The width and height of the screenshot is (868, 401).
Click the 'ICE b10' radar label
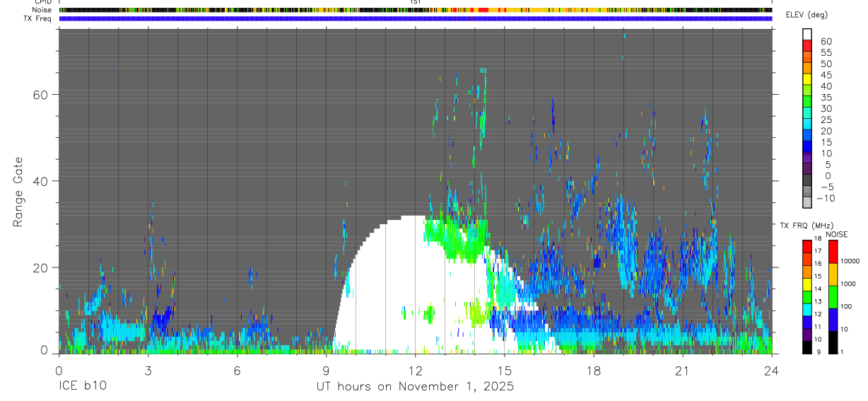coord(81,387)
